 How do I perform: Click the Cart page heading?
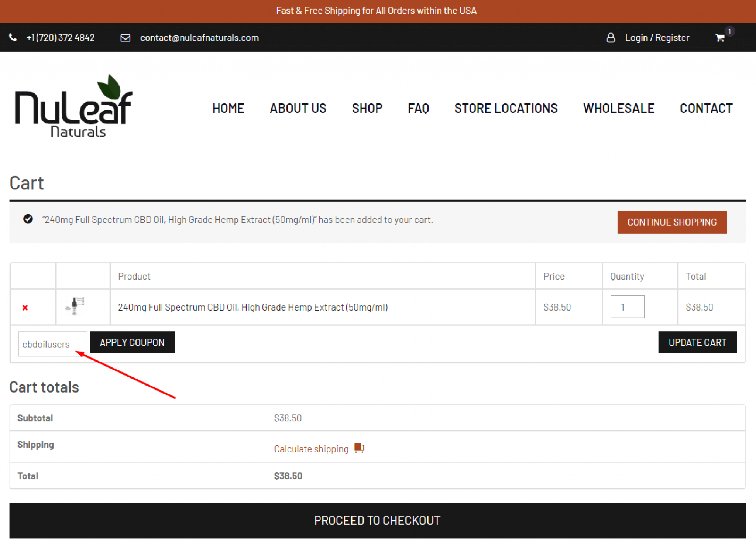[x=27, y=183]
